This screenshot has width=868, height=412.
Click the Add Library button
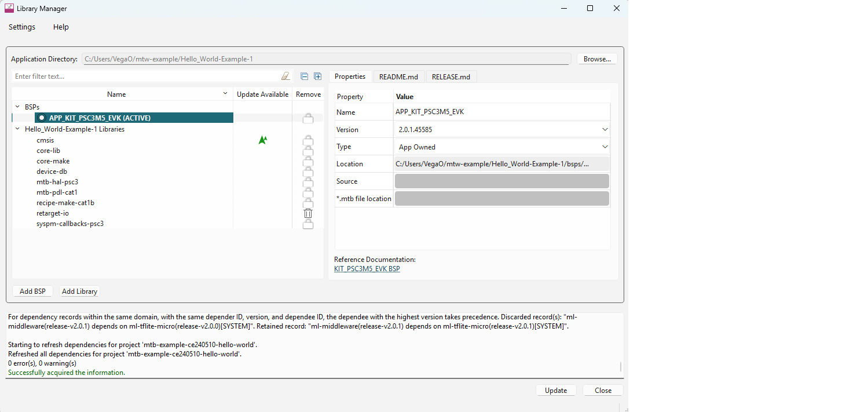[x=79, y=291]
